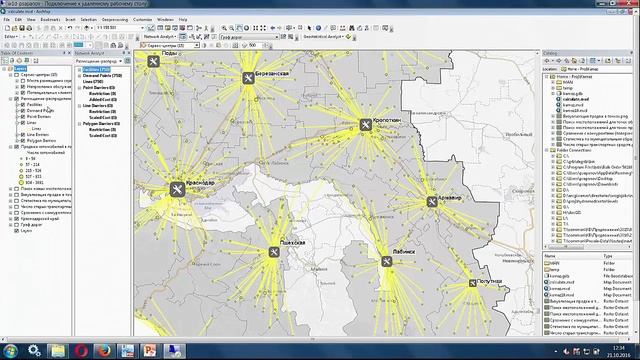Toggle Point Barriers layer visibility
Image resolution: width=640 pixels, height=360 pixels.
point(23,117)
